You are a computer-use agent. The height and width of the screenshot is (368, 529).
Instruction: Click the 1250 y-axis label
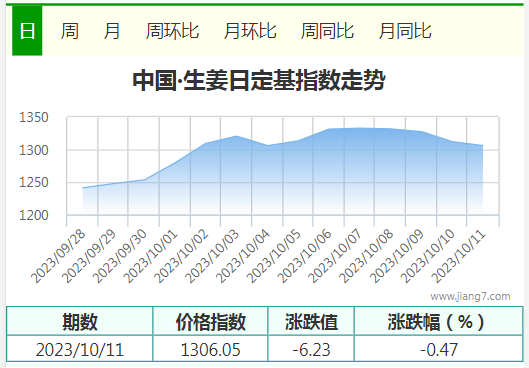(34, 182)
